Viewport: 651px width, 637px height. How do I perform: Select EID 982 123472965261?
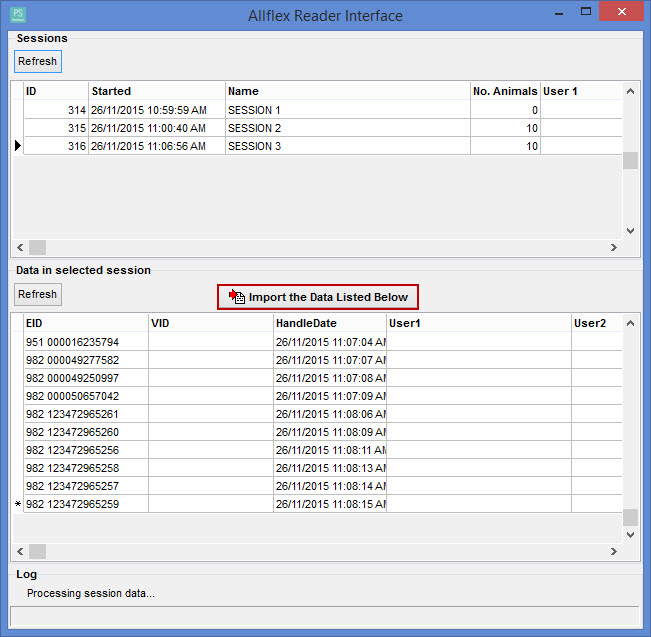tap(86, 414)
